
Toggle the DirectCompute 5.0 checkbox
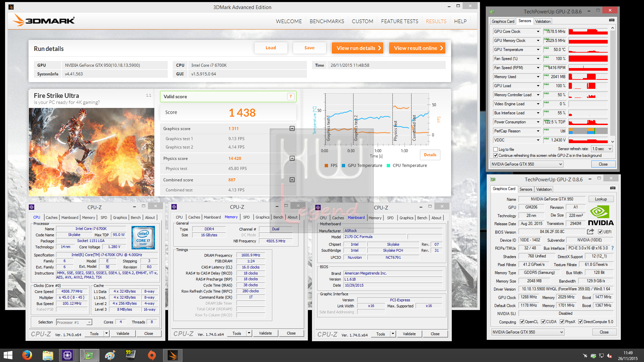point(580,321)
